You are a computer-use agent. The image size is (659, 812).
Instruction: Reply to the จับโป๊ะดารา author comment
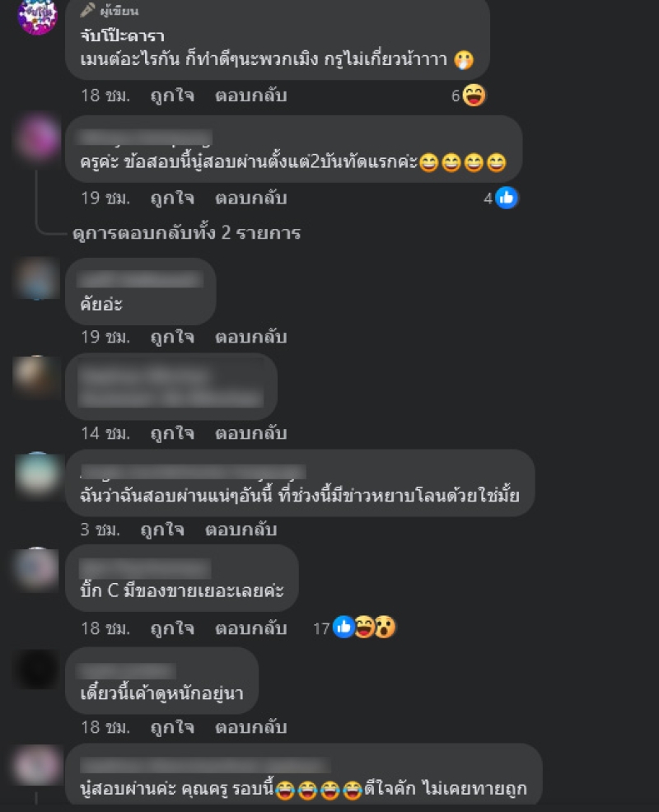click(250, 96)
